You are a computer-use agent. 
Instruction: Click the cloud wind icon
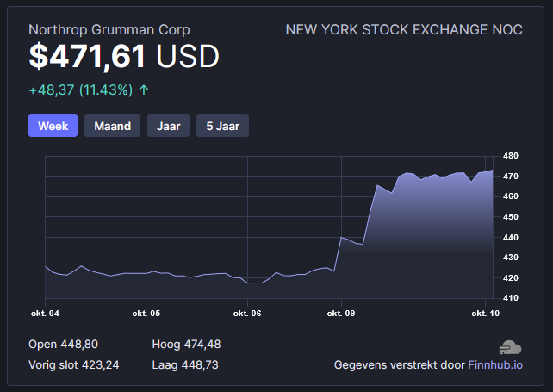pos(510,347)
